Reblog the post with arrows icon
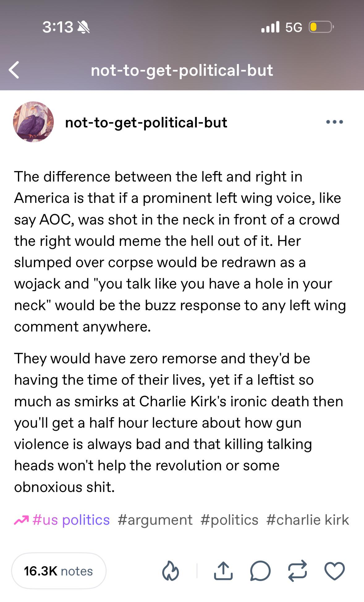The width and height of the screenshot is (364, 602). (298, 571)
